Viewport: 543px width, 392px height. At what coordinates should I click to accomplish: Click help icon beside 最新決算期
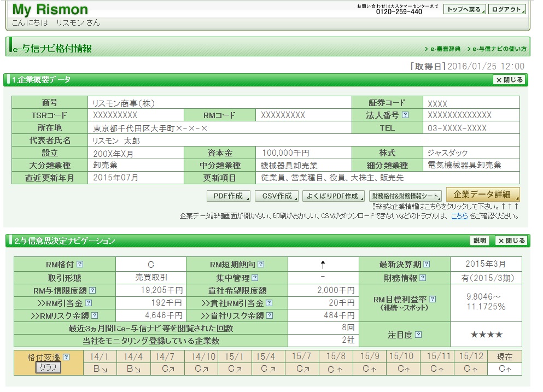coord(427,264)
